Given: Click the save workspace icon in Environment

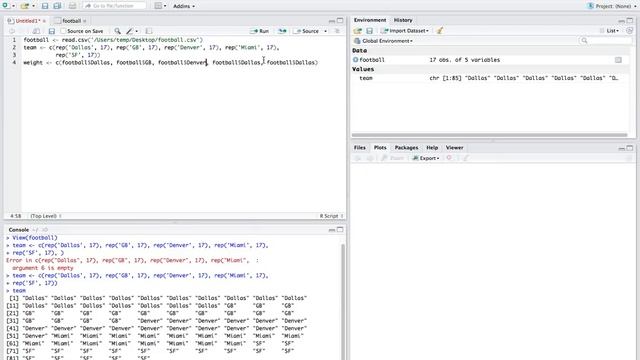Looking at the screenshot, I should tap(369, 31).
